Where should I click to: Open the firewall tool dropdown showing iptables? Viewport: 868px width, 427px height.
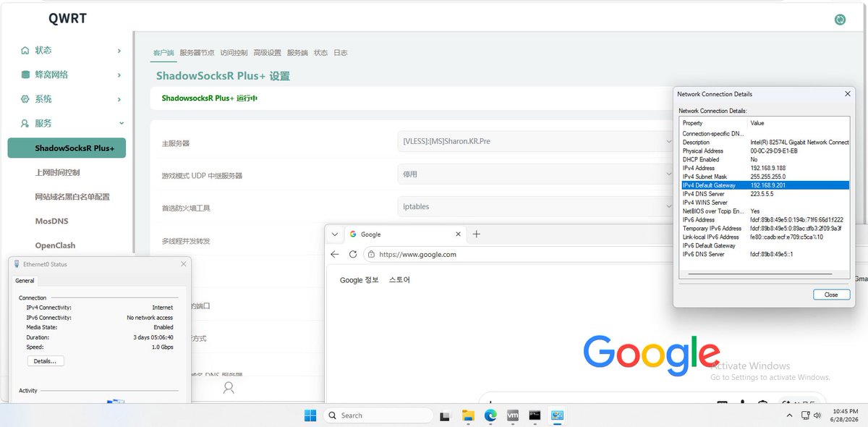click(535, 206)
